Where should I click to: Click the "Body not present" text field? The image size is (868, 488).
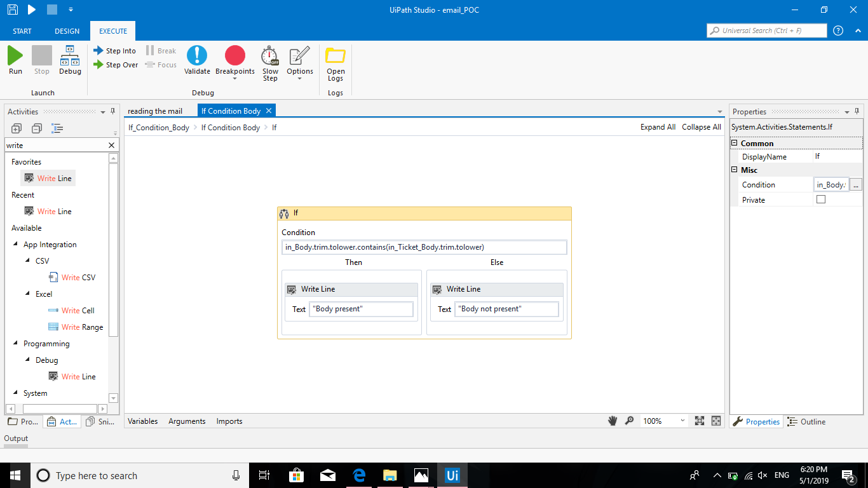506,309
